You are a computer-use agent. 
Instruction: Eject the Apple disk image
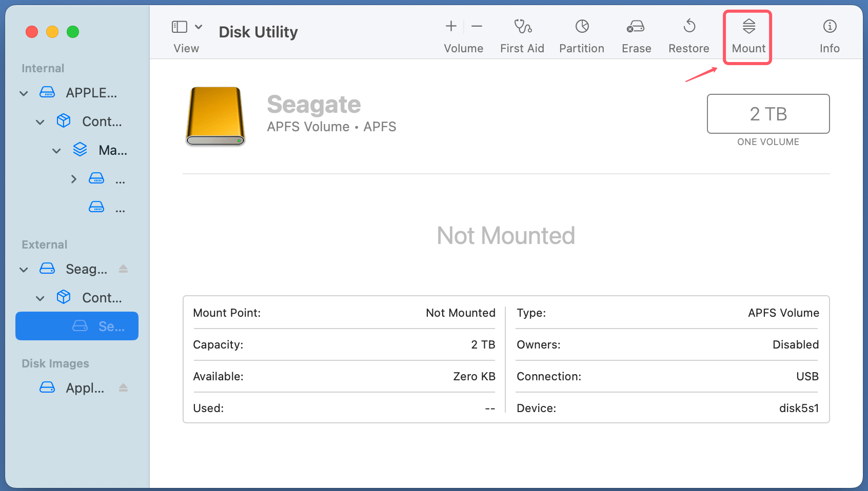[123, 388]
